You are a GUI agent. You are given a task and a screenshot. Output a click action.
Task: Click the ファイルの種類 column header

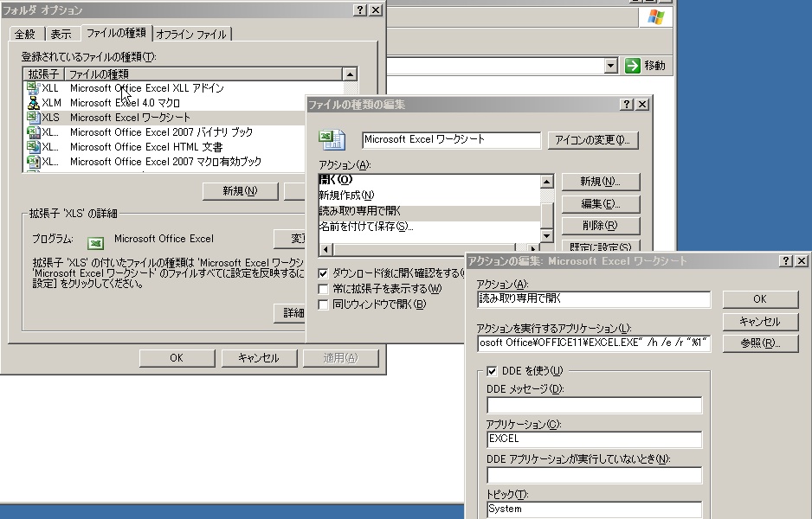(203, 74)
